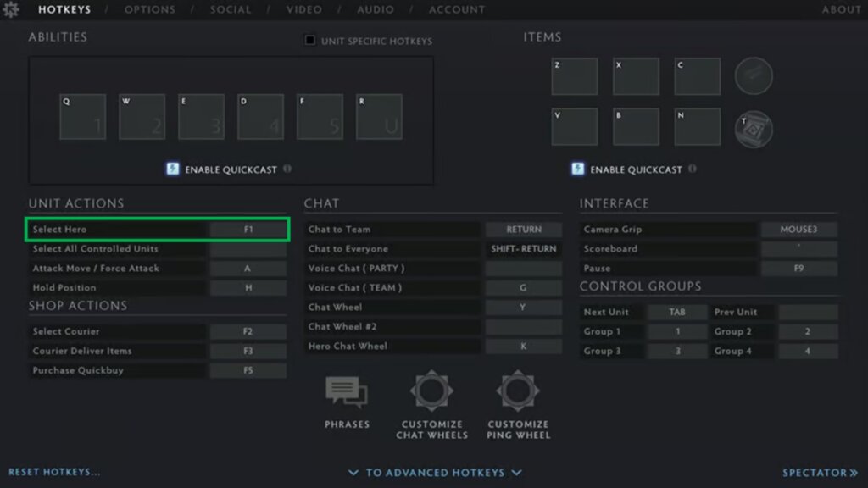Open Customize Ping Wheel
Viewport: 868px width, 488px height.
point(517,391)
